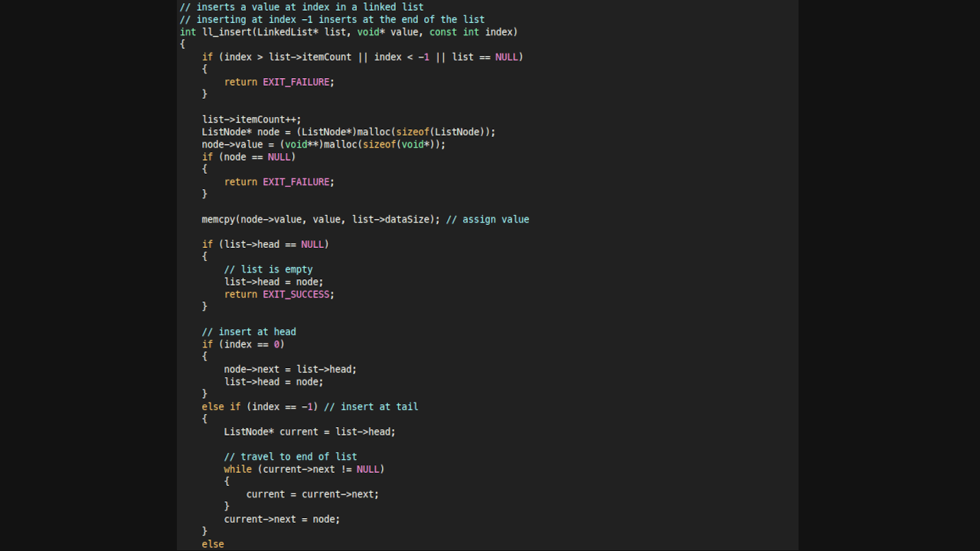Click the "current->next = node;" statement
980x551 pixels.
coord(283,519)
